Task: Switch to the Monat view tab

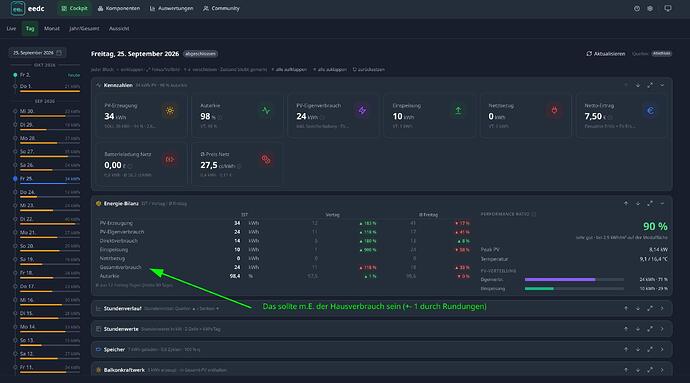Action: click(x=51, y=29)
